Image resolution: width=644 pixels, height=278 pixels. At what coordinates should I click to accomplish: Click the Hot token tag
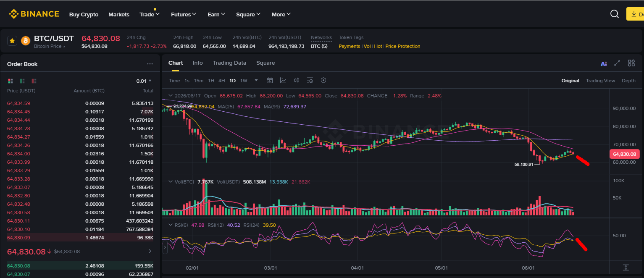(378, 46)
